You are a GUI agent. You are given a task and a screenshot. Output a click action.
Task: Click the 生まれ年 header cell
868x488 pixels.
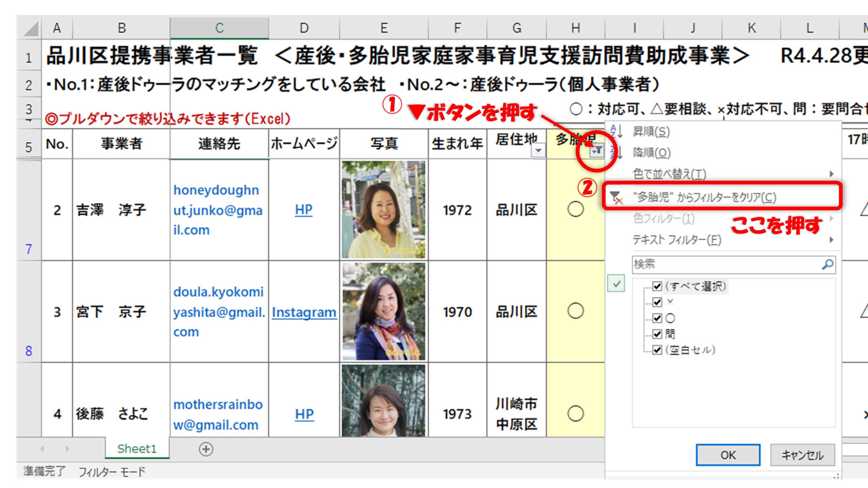click(457, 144)
